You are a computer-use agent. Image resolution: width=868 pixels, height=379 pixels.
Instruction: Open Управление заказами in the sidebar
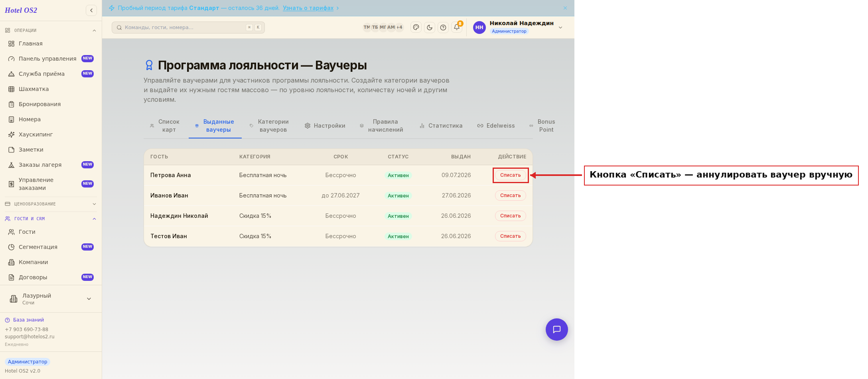point(51,184)
